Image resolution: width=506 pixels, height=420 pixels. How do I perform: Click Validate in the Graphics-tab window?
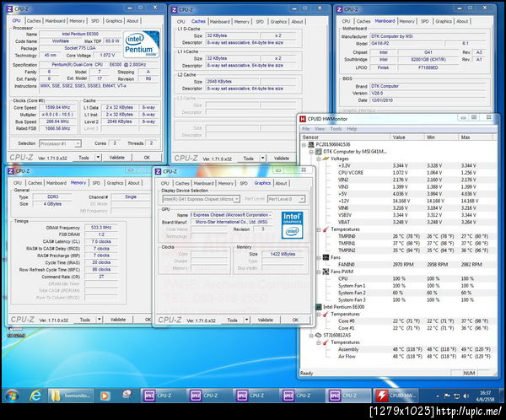click(x=266, y=320)
